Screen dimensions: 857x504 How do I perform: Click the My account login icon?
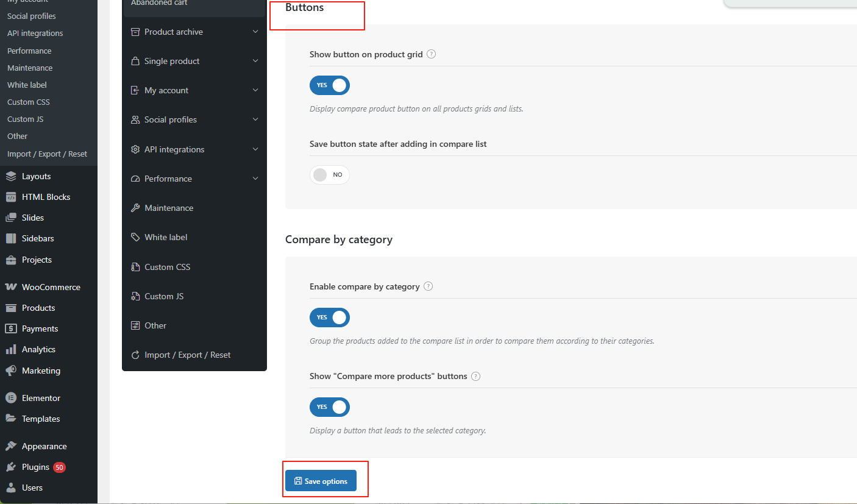[x=135, y=90]
